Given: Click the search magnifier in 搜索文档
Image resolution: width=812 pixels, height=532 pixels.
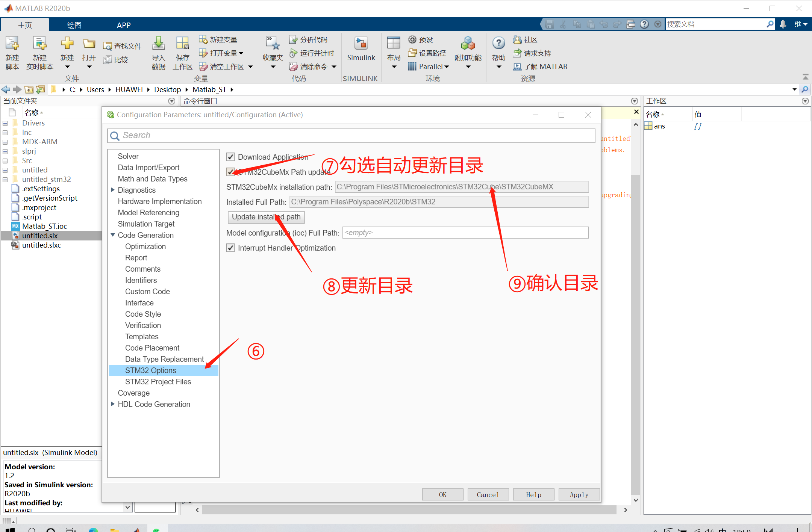Looking at the screenshot, I should tap(770, 24).
